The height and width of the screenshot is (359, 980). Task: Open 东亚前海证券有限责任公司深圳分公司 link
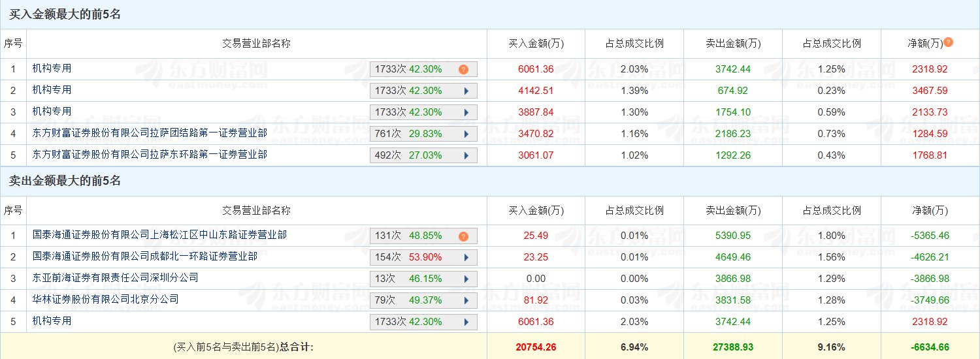pyautogui.click(x=116, y=278)
